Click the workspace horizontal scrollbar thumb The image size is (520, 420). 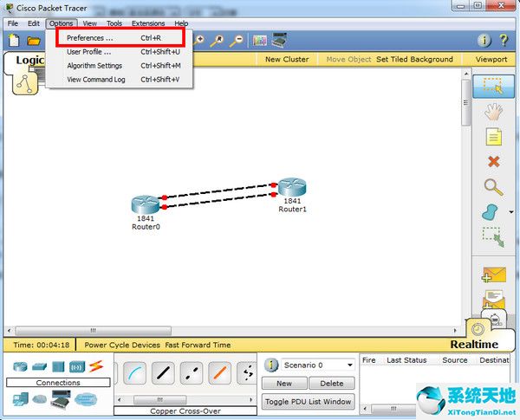94,331
